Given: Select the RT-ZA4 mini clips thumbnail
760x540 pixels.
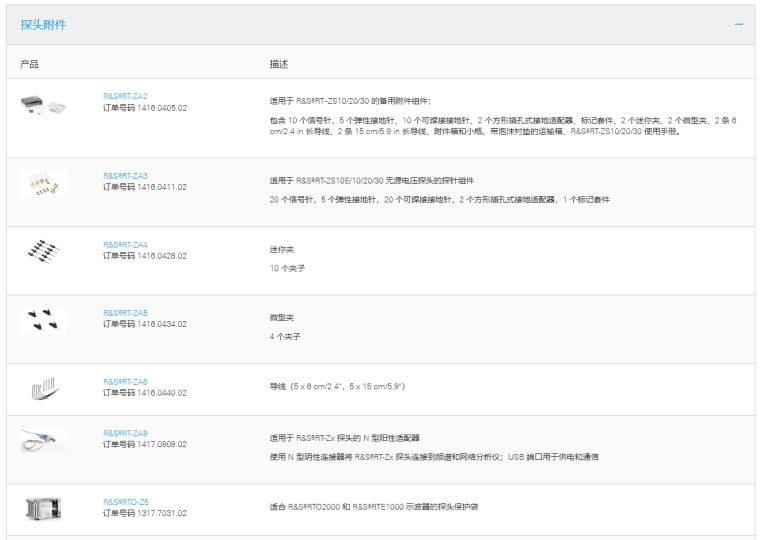Looking at the screenshot, I should (43, 250).
